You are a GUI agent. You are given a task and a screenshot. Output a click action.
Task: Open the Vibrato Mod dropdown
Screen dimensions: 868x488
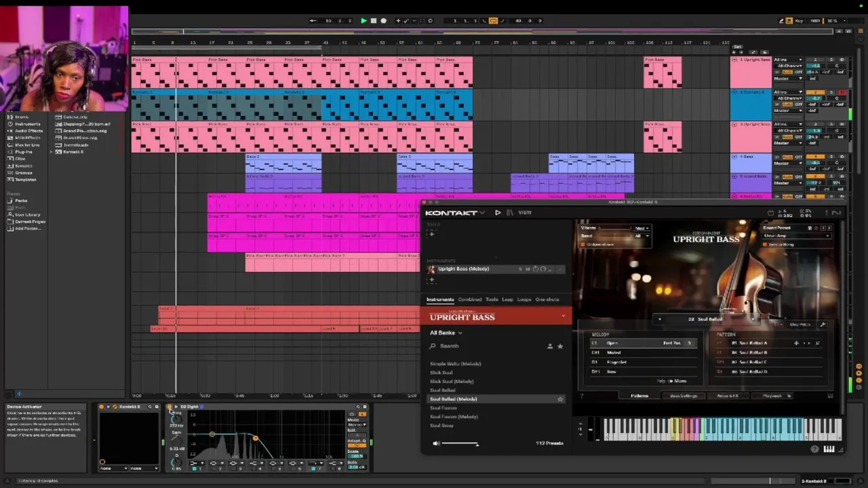[642, 228]
